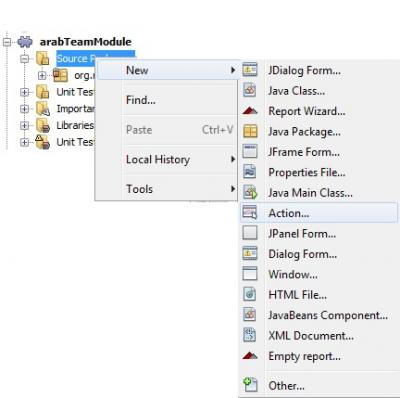Screen dimensions: 400x398
Task: Click the JFrame Form icon
Action: click(250, 152)
